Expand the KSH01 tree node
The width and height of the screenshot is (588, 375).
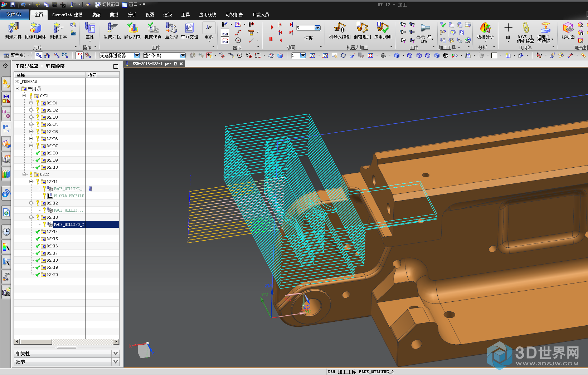(31, 103)
